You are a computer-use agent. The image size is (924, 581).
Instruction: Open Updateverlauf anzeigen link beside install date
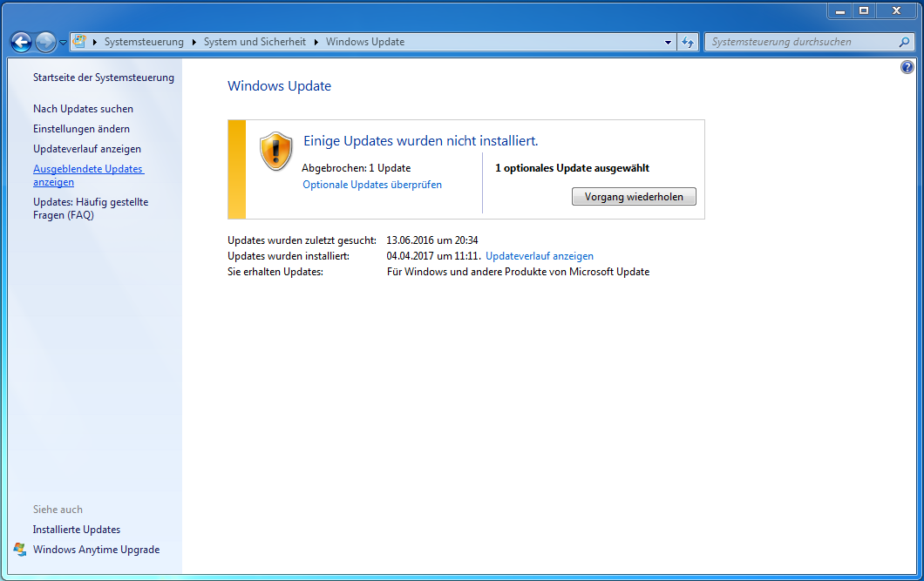(540, 256)
